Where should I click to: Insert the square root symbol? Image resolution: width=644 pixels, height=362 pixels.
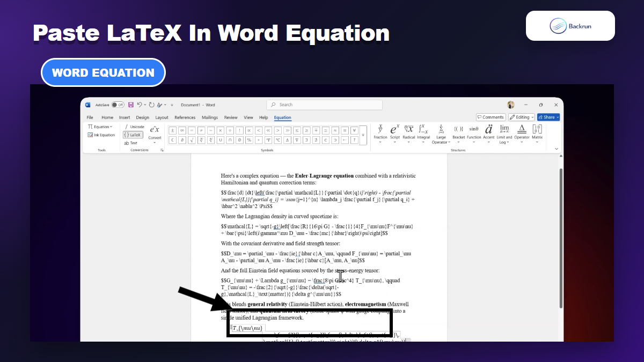coord(192,140)
